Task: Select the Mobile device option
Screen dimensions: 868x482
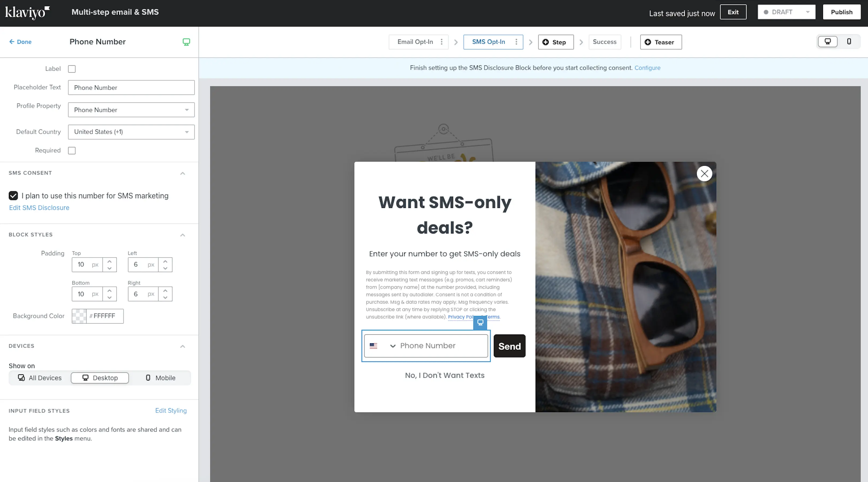Action: [160, 378]
